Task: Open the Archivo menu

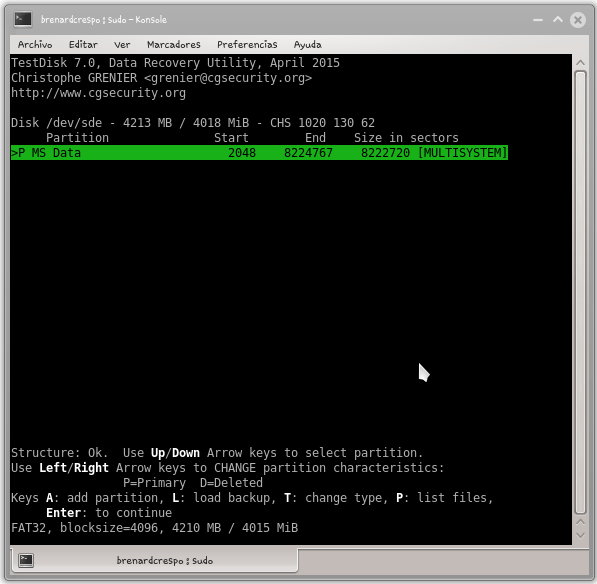Action: [x=35, y=45]
